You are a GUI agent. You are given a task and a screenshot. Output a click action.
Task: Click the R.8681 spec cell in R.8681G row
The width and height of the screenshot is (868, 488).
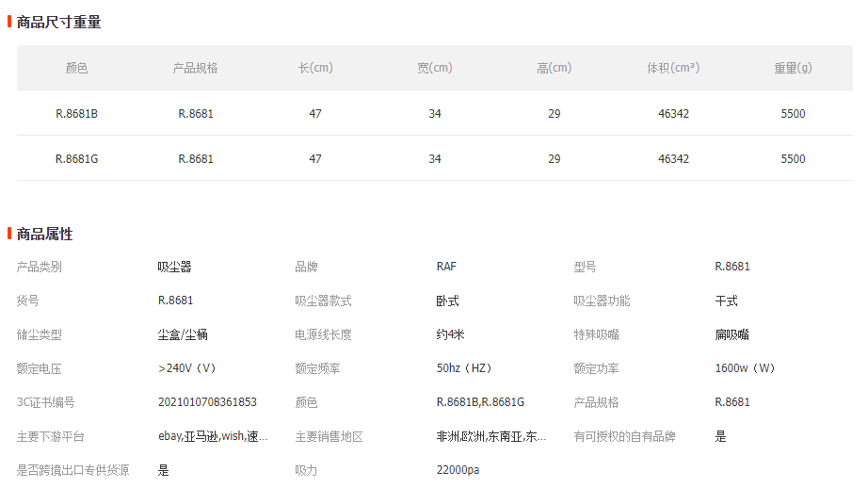tap(196, 159)
